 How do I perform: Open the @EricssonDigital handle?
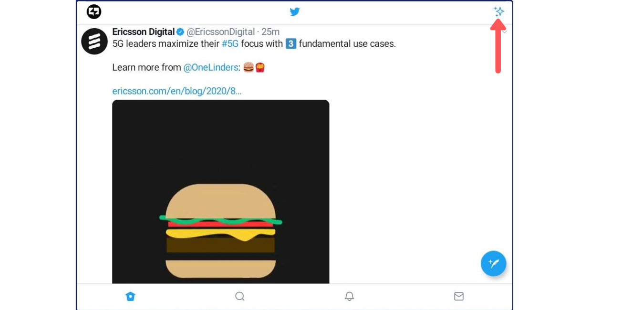pyautogui.click(x=220, y=32)
